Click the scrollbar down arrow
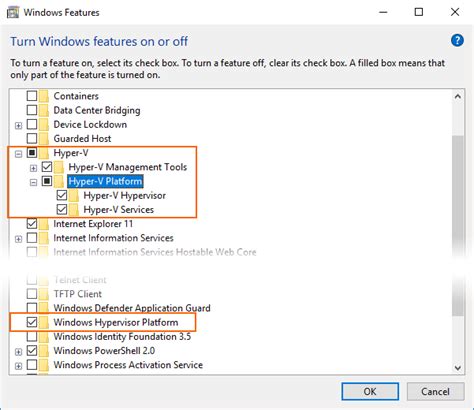 click(458, 368)
